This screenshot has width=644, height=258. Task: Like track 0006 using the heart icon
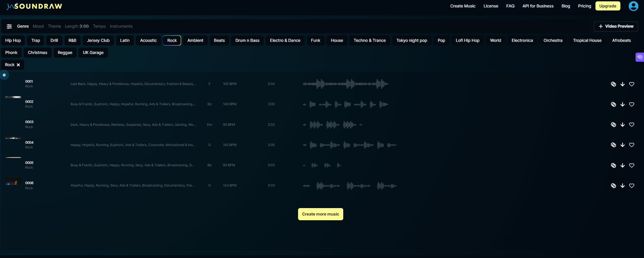click(x=632, y=186)
